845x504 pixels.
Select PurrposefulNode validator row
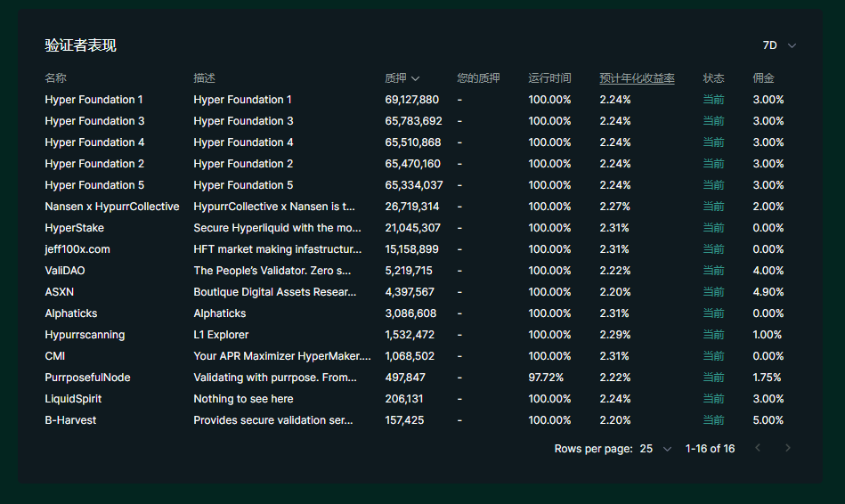tap(87, 378)
